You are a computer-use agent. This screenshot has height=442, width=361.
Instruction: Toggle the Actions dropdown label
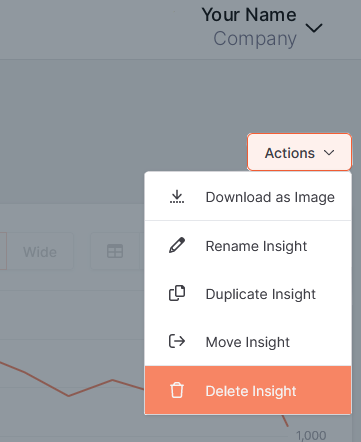point(290,153)
